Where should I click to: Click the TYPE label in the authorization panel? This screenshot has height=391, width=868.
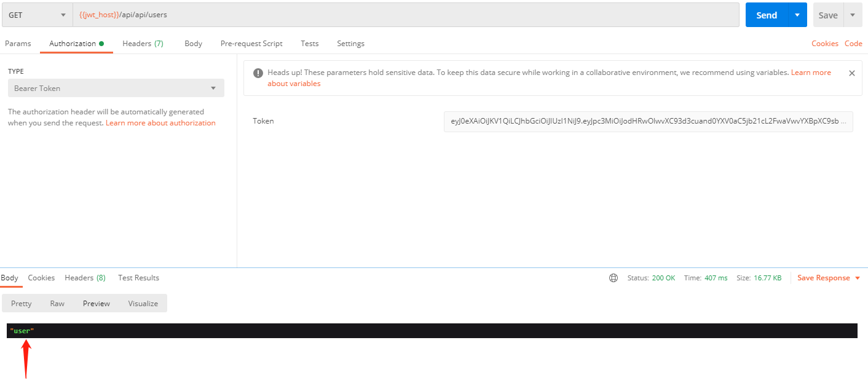coord(16,71)
